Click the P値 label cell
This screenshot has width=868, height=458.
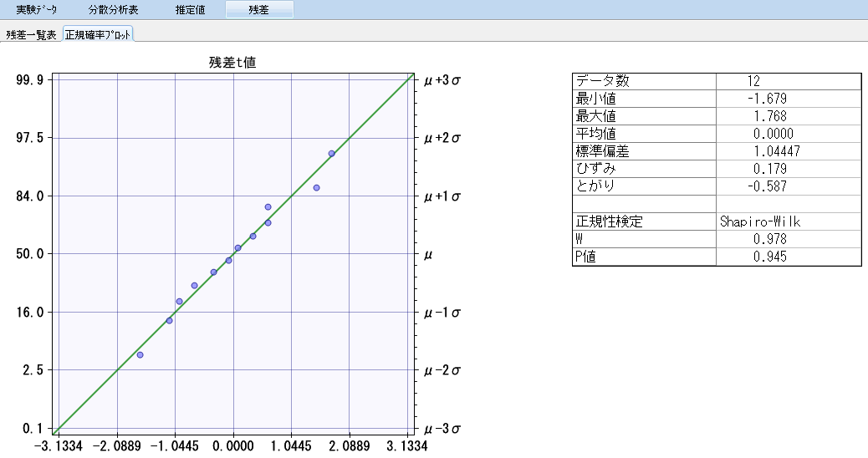644,257
